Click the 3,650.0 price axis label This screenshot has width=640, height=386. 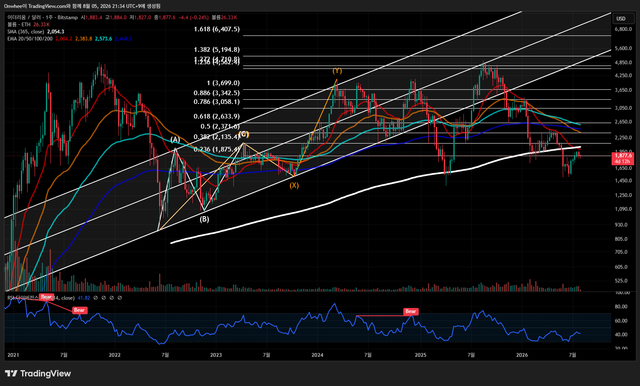coord(623,90)
